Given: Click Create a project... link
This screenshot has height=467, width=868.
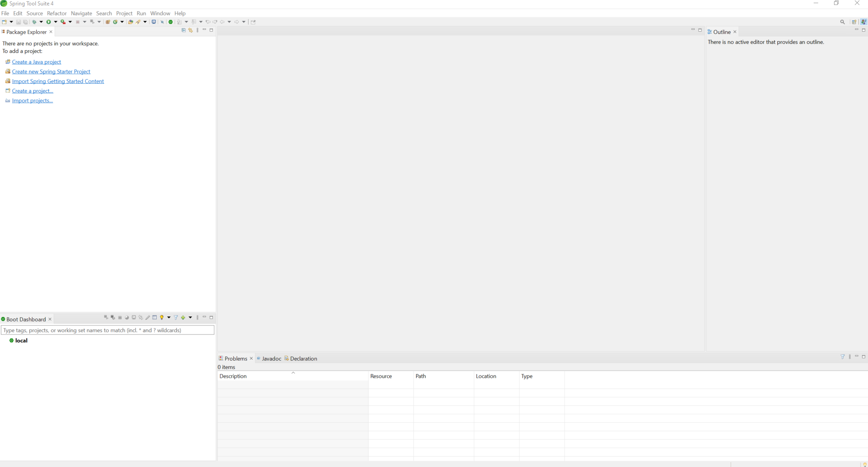Looking at the screenshot, I should coord(33,91).
